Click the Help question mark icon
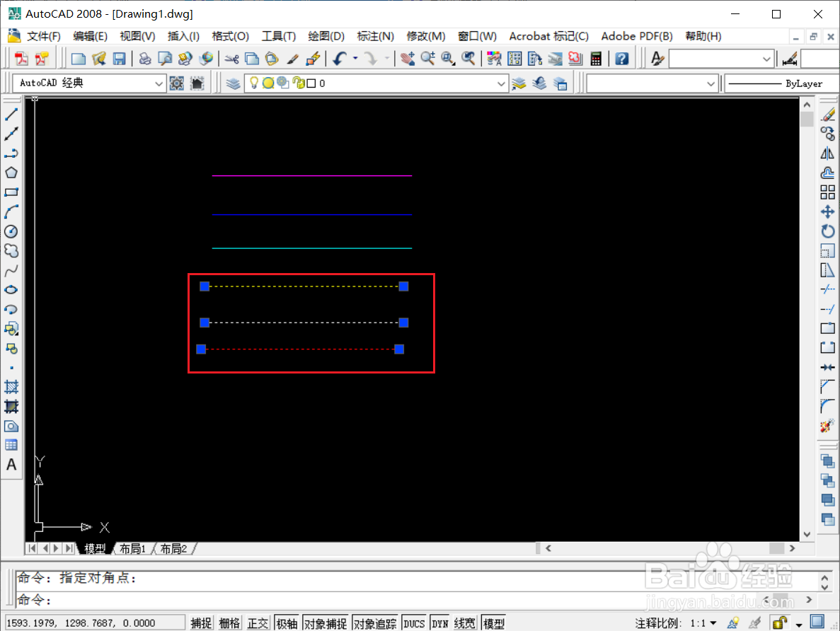The width and height of the screenshot is (840, 631). (x=621, y=59)
